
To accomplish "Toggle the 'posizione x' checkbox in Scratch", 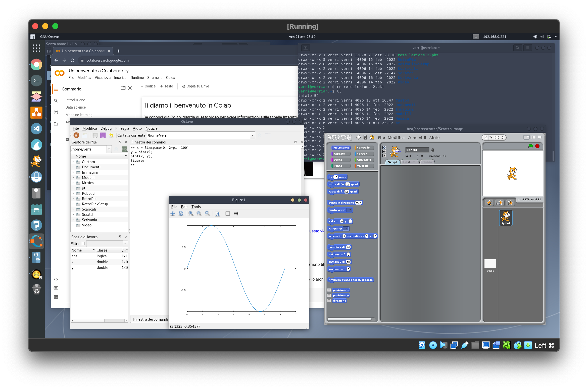I will [x=329, y=290].
